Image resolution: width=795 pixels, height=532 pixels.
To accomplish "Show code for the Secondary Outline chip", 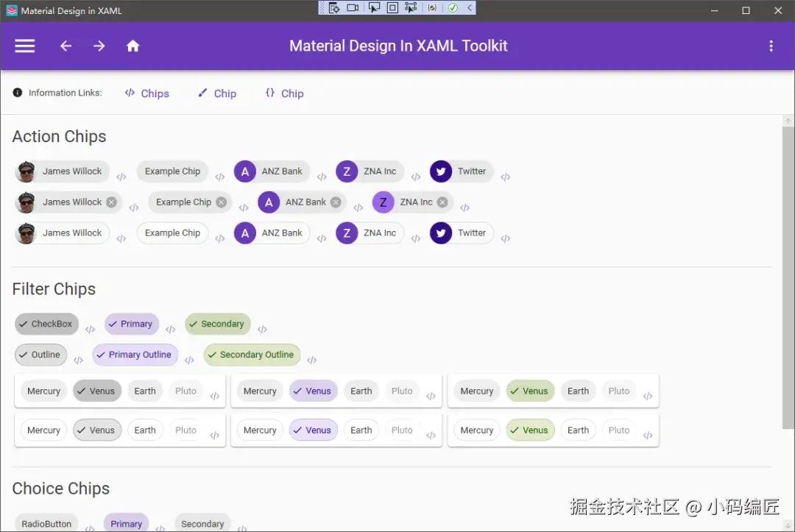I will pos(312,361).
